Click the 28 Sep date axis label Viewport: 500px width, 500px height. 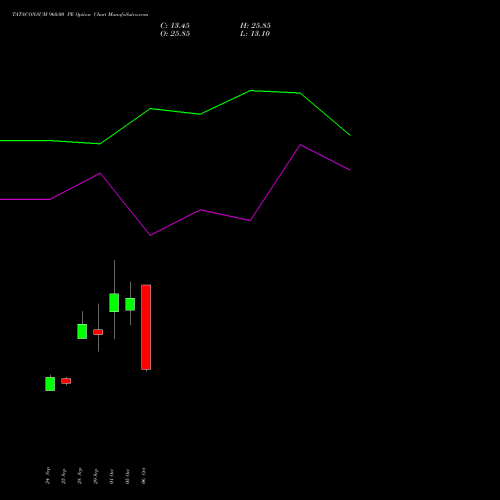[x=80, y=476]
